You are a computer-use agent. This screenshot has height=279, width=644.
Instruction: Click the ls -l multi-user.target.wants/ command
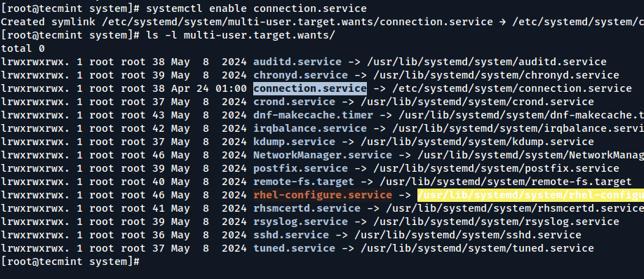tap(241, 35)
